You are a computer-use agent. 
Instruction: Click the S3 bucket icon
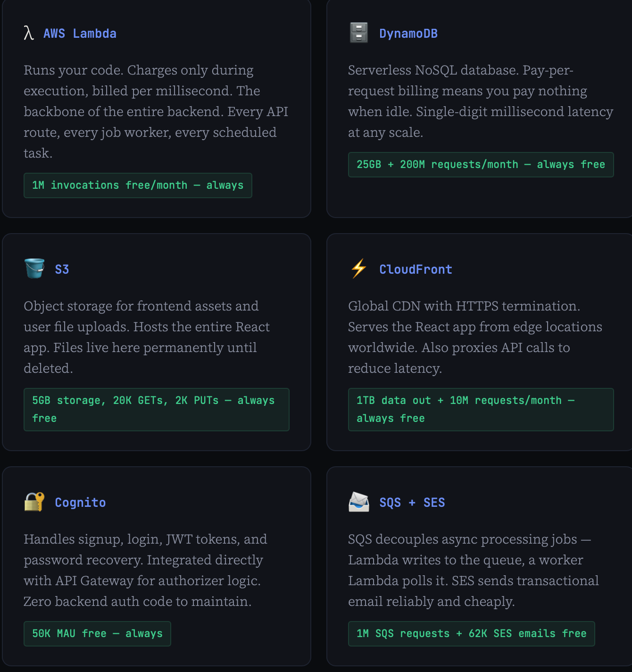click(34, 269)
